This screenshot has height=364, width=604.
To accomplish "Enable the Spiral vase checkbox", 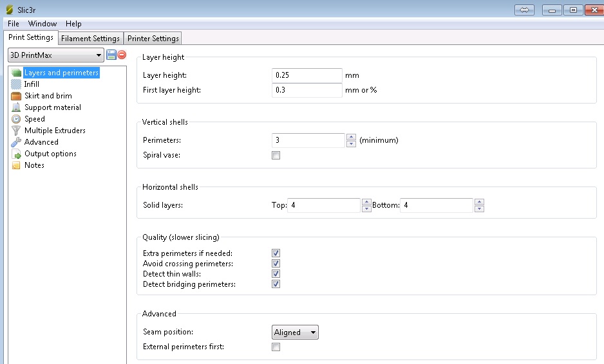I will pos(276,156).
